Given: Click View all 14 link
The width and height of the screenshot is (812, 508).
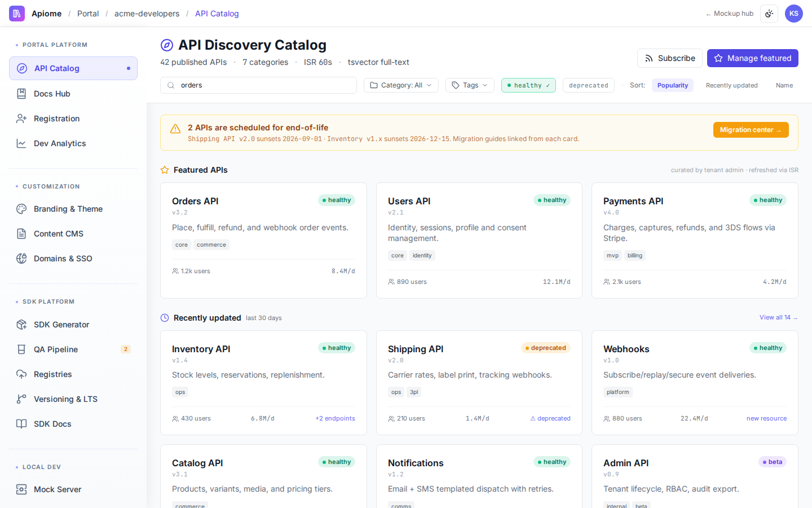Looking at the screenshot, I should (779, 317).
